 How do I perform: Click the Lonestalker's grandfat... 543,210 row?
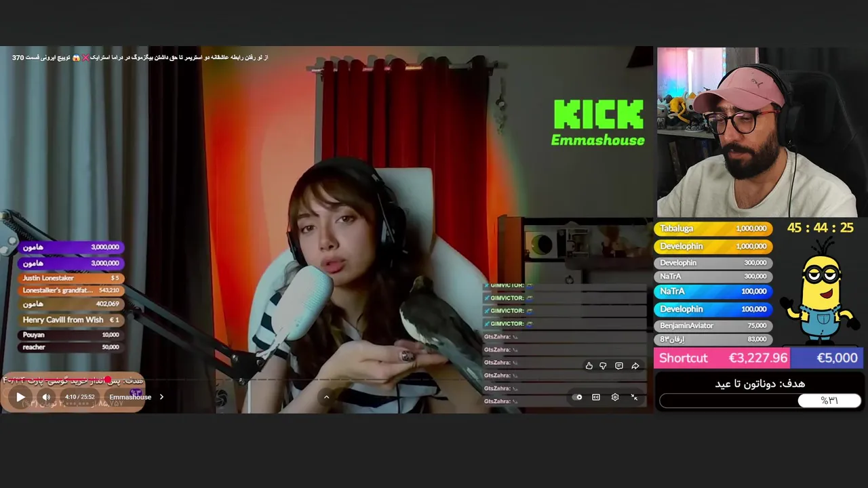[71, 290]
